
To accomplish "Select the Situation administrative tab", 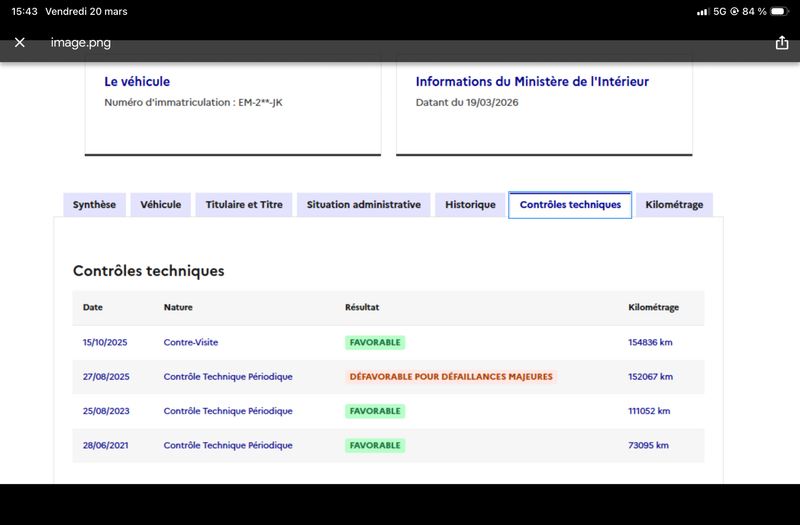I will pos(364,205).
